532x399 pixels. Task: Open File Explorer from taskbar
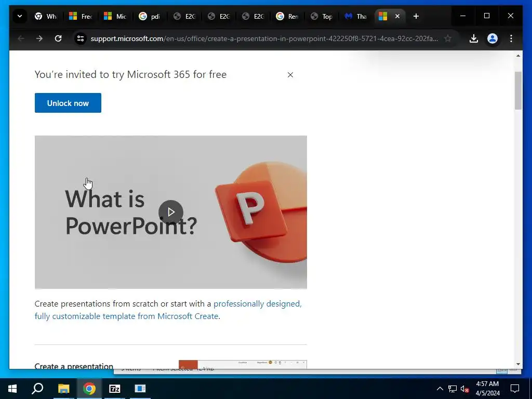pyautogui.click(x=63, y=389)
